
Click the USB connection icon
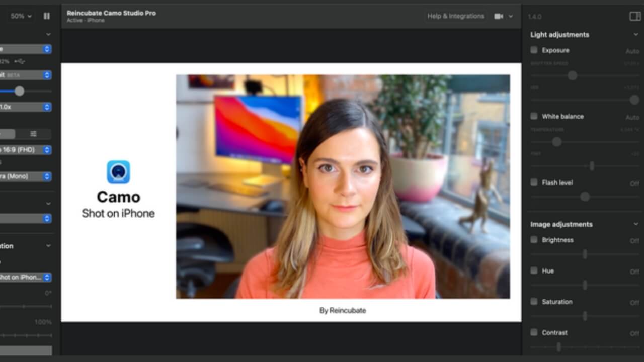[20, 61]
